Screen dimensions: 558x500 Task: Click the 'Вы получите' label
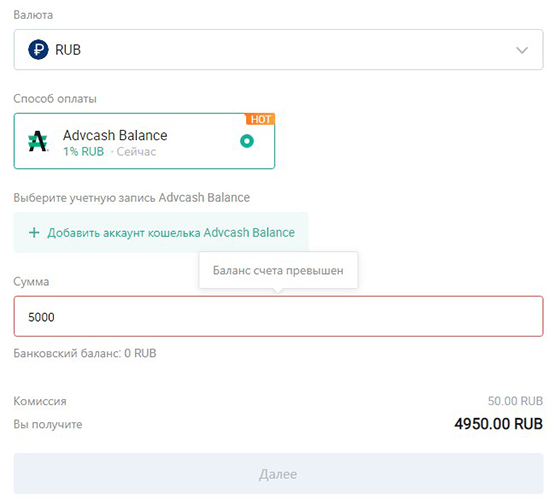coord(48,424)
